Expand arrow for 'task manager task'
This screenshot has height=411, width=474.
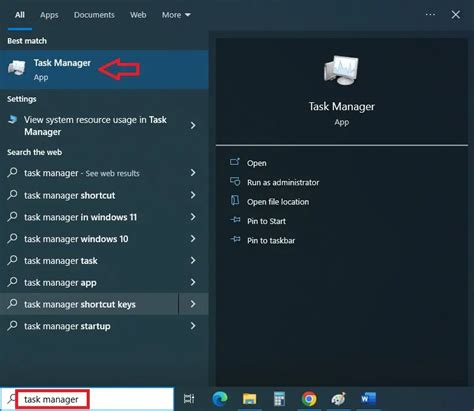pos(193,260)
